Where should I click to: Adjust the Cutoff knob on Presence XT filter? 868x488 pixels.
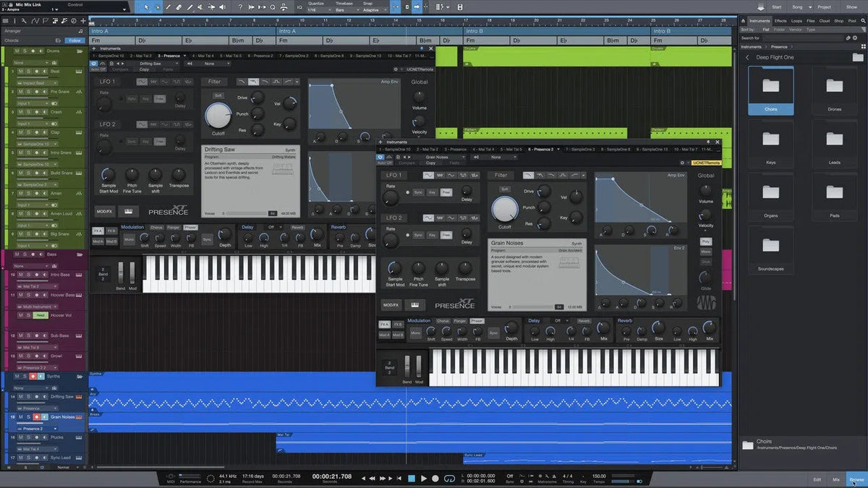pyautogui.click(x=218, y=116)
